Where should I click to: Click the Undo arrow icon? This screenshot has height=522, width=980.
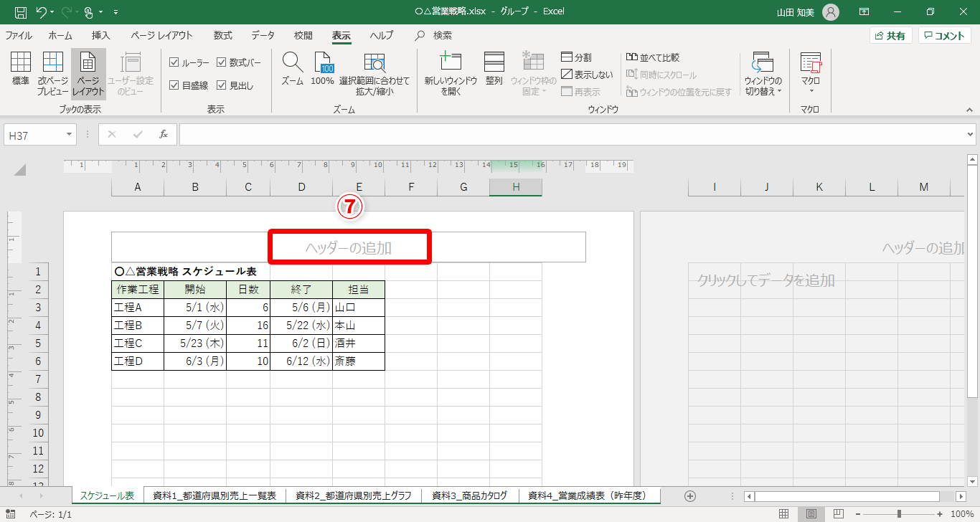42,11
